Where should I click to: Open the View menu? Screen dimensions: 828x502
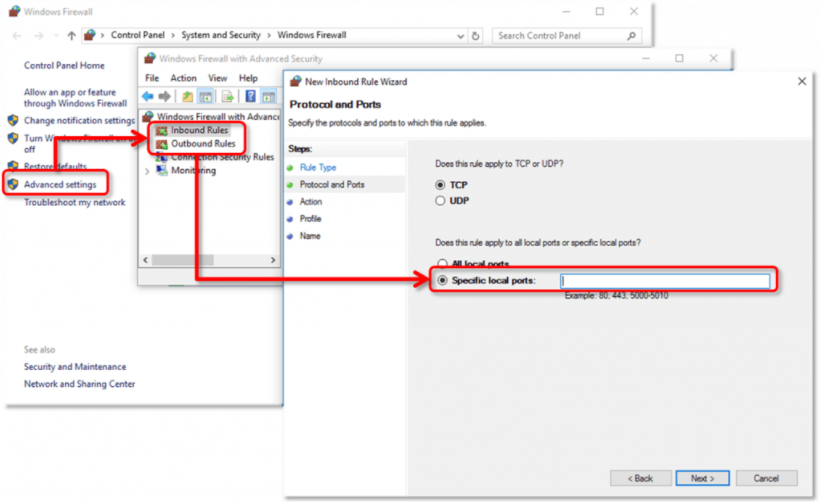pos(218,78)
